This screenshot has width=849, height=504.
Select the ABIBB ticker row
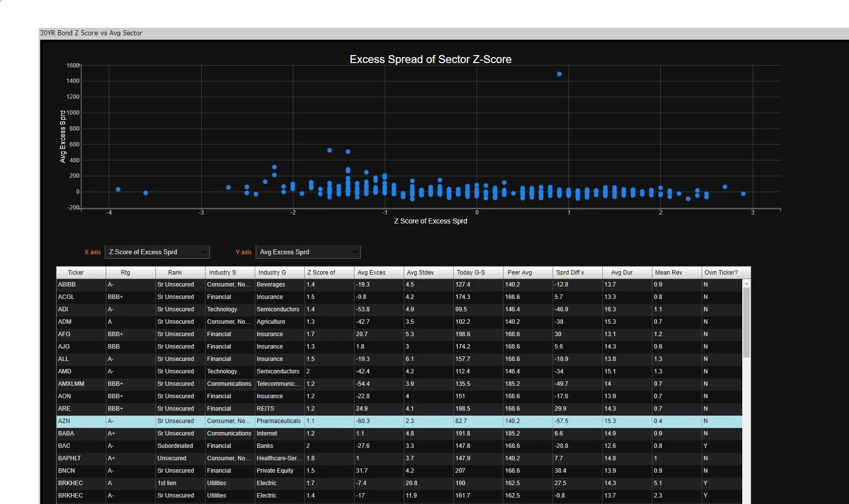click(399, 285)
